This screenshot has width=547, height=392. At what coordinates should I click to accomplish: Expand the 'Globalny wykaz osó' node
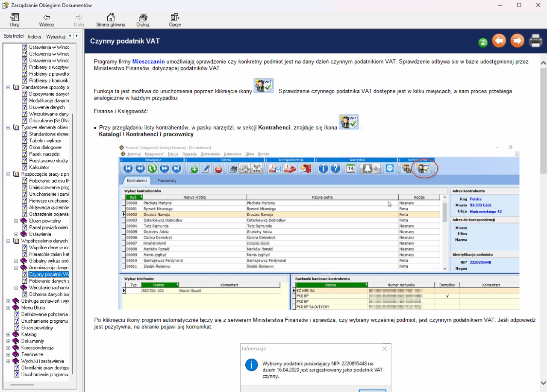click(16, 261)
